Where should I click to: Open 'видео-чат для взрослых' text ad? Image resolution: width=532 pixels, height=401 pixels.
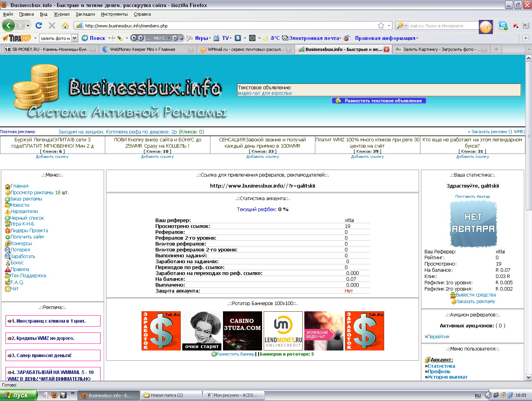tap(265, 93)
